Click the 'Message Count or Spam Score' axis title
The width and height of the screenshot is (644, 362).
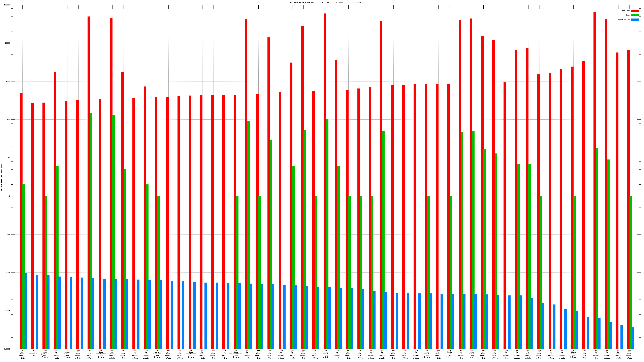click(1, 177)
